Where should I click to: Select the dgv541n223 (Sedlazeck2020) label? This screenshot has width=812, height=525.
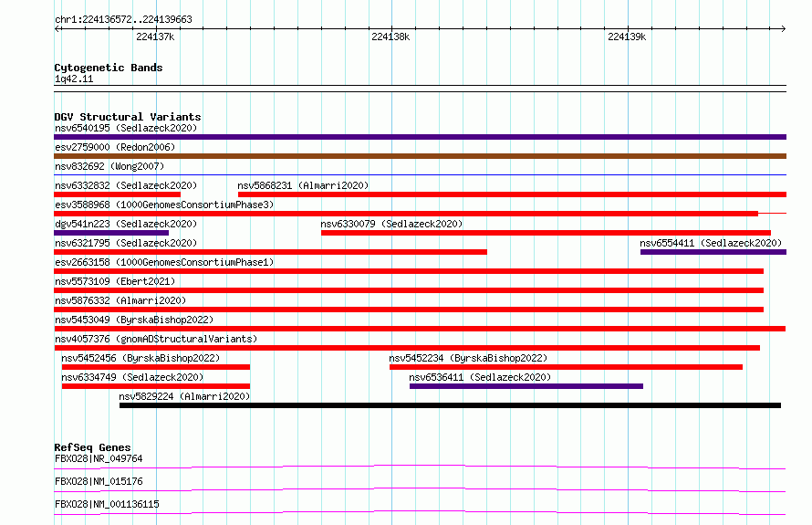126,224
